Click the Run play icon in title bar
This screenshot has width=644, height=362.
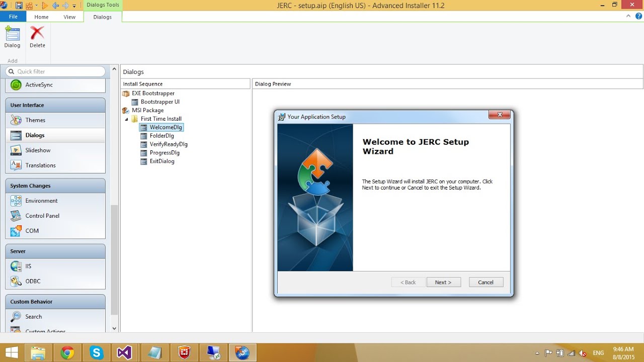(x=45, y=6)
